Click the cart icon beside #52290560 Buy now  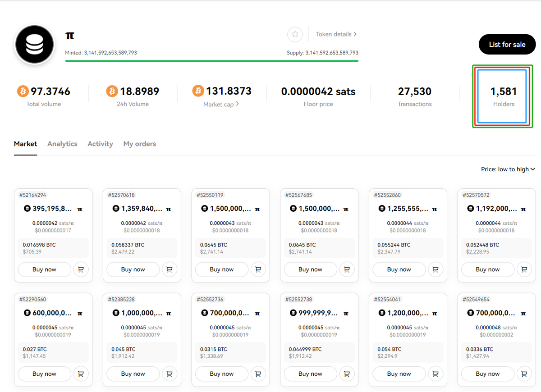tap(81, 374)
